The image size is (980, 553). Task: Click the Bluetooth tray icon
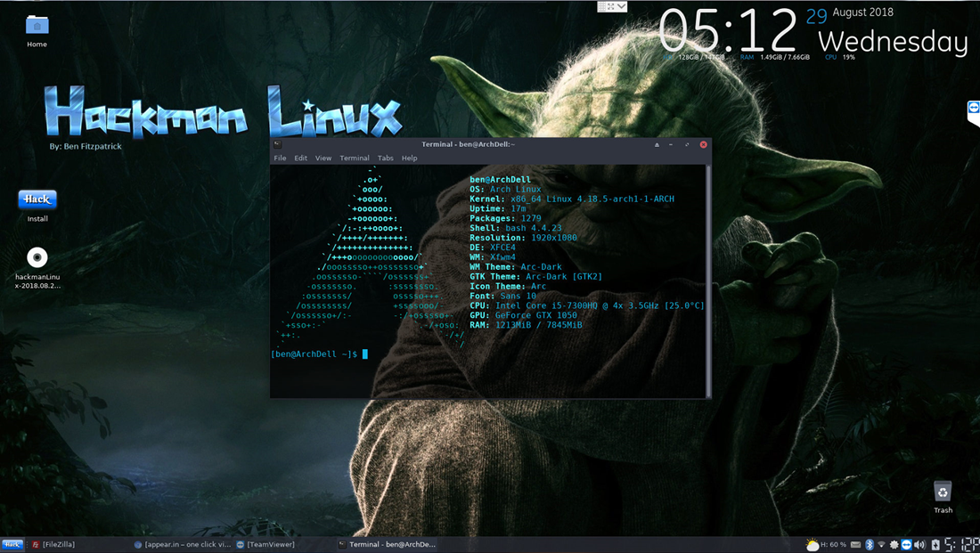point(870,545)
